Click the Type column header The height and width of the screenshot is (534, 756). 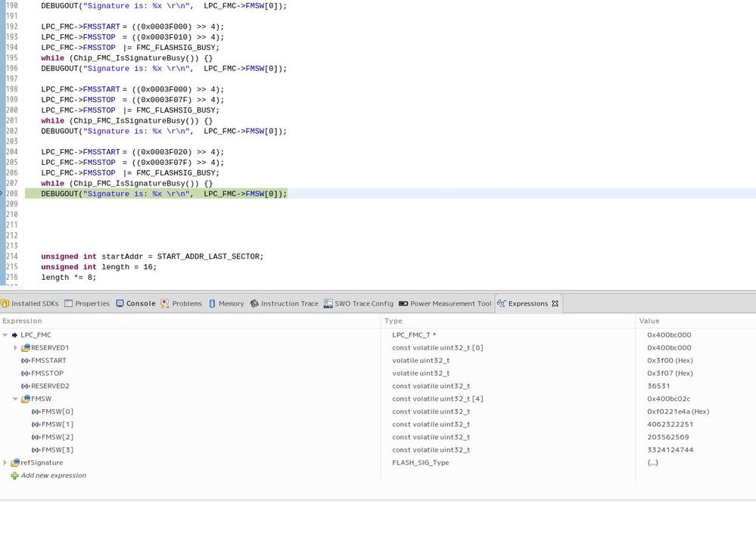coord(508,321)
